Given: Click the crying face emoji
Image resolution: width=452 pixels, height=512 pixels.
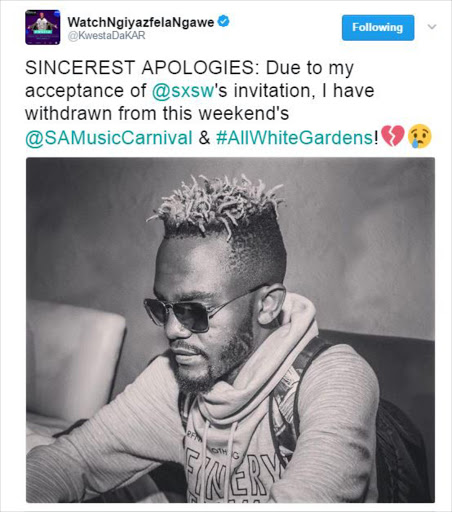Looking at the screenshot, I should pyautogui.click(x=420, y=136).
